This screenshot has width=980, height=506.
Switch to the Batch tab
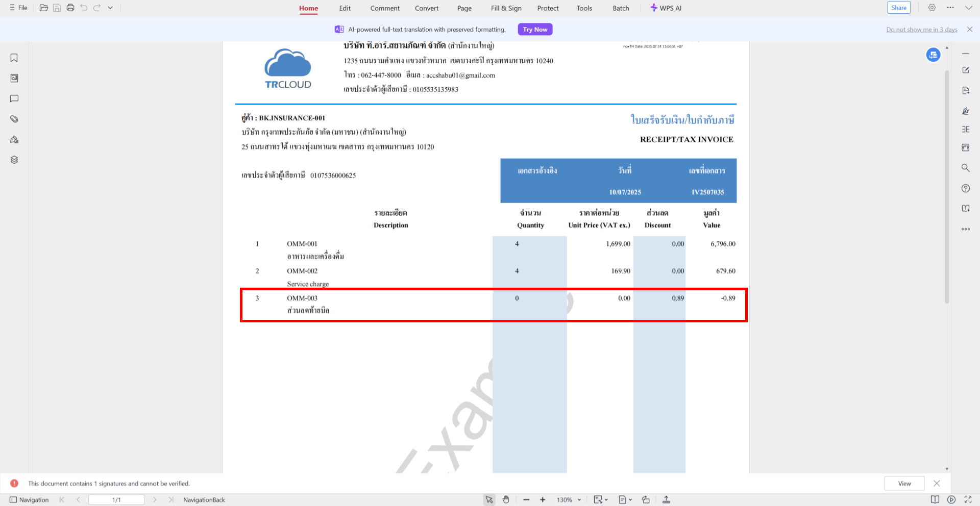pos(621,8)
